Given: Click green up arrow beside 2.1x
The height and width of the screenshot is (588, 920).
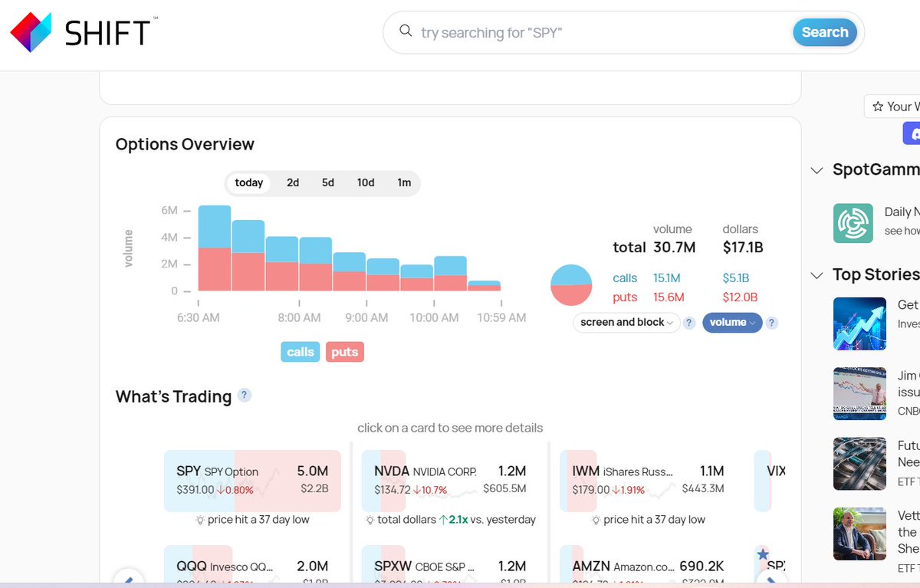Looking at the screenshot, I should pyautogui.click(x=442, y=520).
